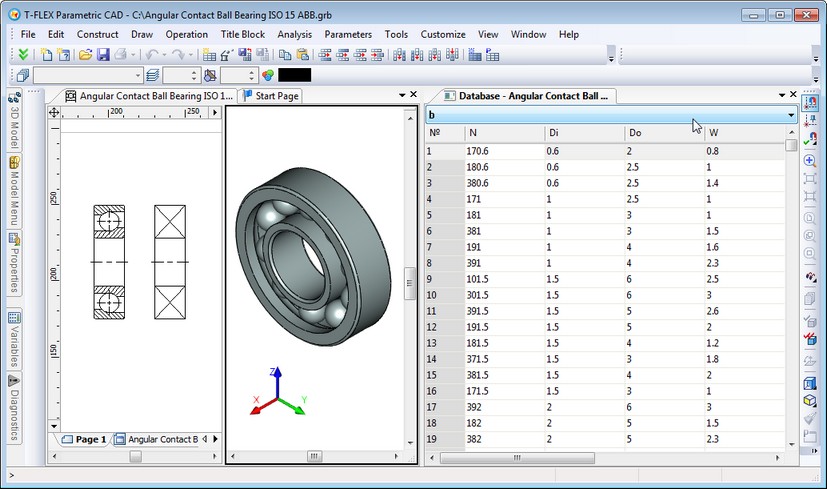Expand the empty combo box in second toolbar
Image resolution: width=827 pixels, height=489 pixels.
[x=138, y=75]
